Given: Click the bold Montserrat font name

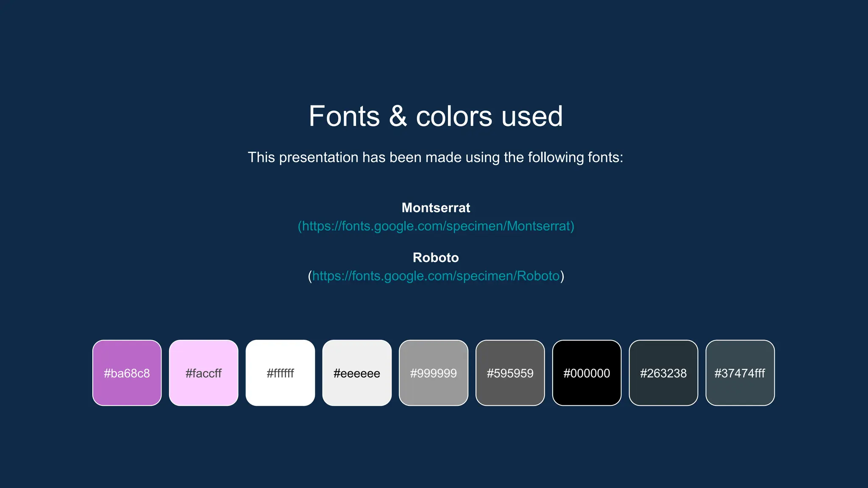Looking at the screenshot, I should [x=436, y=208].
